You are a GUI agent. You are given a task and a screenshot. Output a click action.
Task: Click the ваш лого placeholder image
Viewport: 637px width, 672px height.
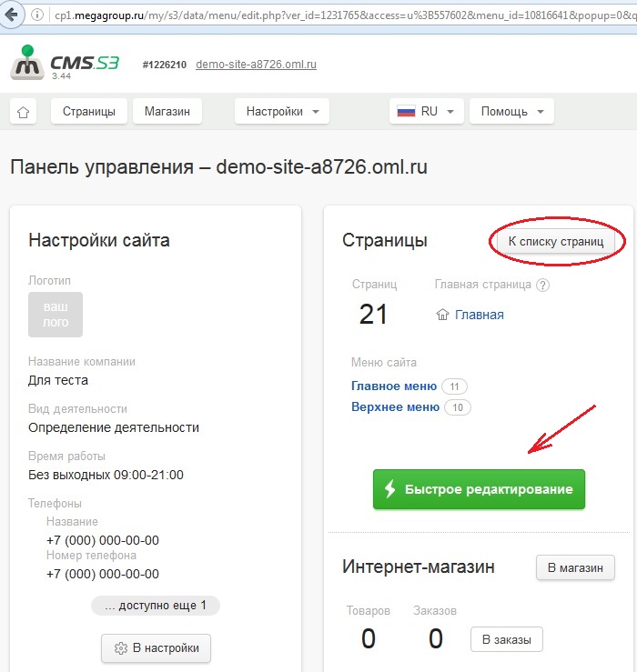point(56,314)
